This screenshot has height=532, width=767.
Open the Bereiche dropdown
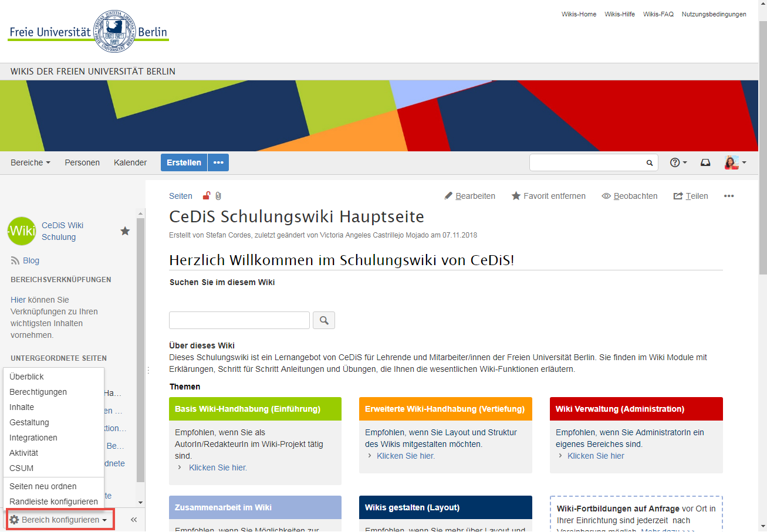[x=31, y=162]
